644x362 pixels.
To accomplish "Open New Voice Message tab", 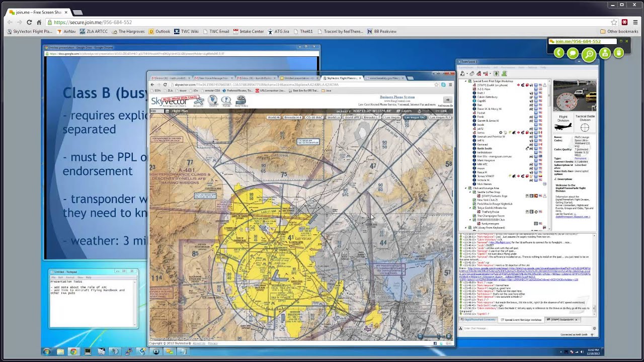I will [x=213, y=78].
